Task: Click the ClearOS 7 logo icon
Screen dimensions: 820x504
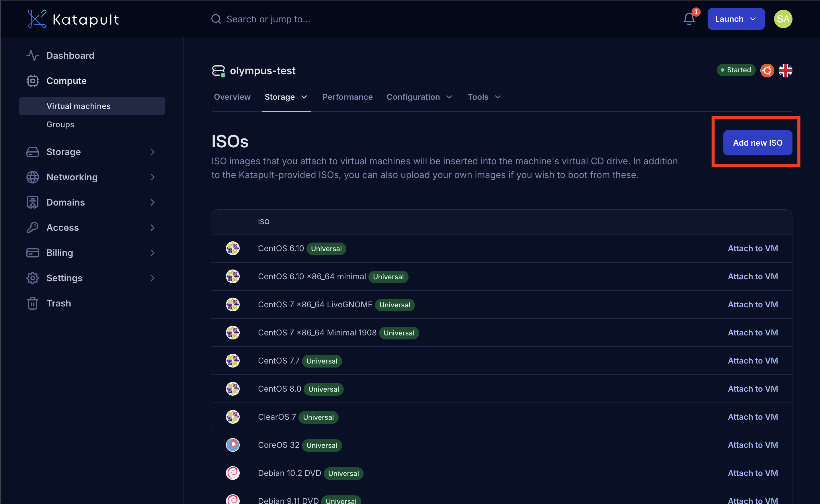Action: (x=233, y=417)
